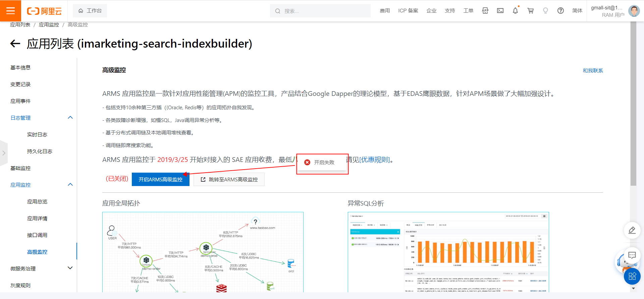The image size is (644, 299).
Task: Collapse the 应用监控 section chevron
Action: pyautogui.click(x=70, y=185)
